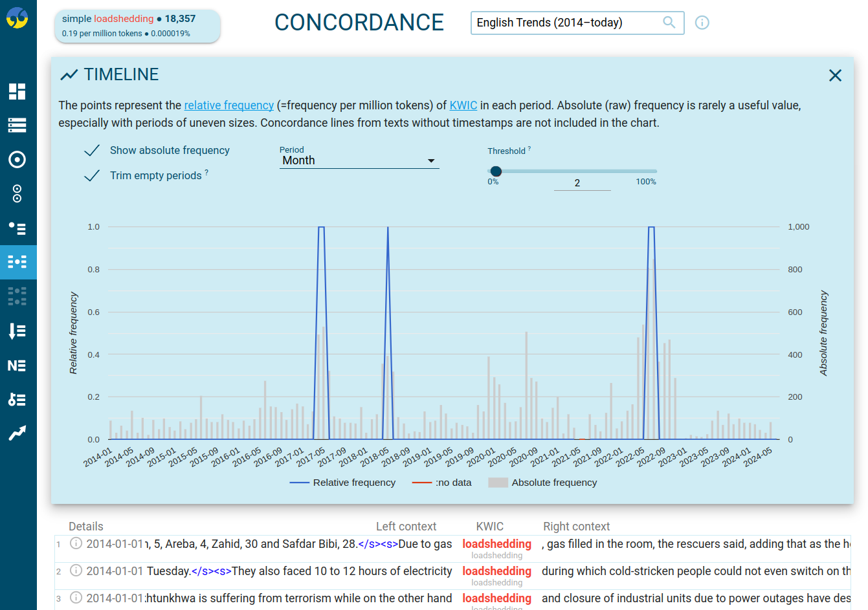The width and height of the screenshot is (868, 610).
Task: Open the English Trends corpus selector
Action: tap(570, 22)
